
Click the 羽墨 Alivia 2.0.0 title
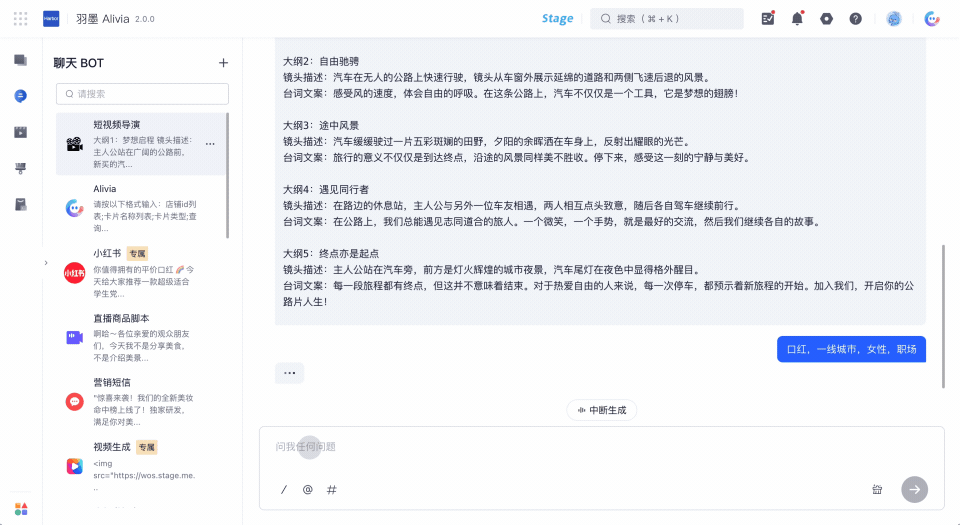pyautogui.click(x=115, y=19)
